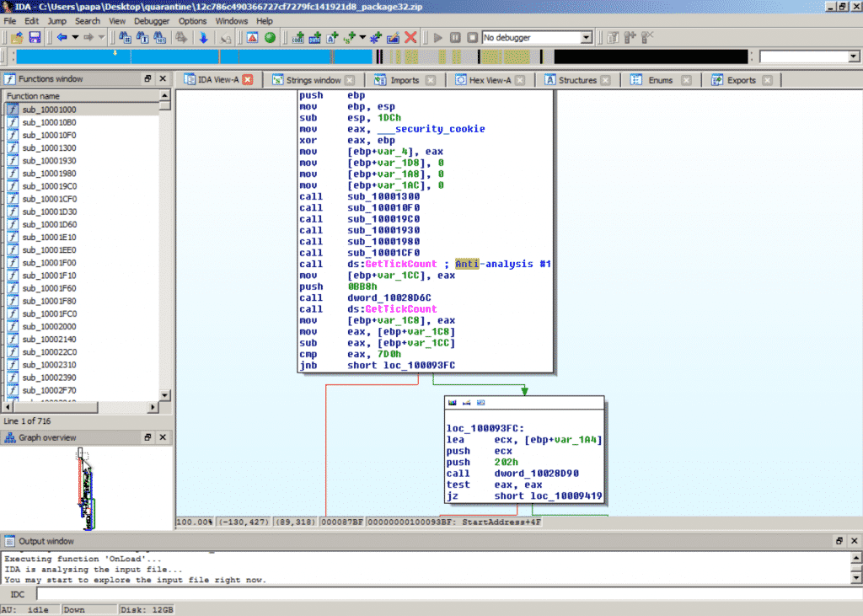The height and width of the screenshot is (616, 863).
Task: Open a new file with the folder icon
Action: coord(17,37)
